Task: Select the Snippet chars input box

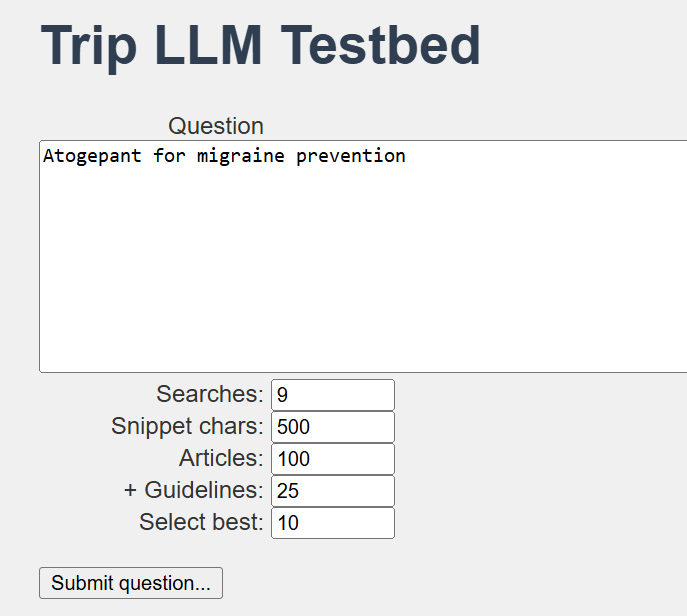Action: [x=332, y=427]
